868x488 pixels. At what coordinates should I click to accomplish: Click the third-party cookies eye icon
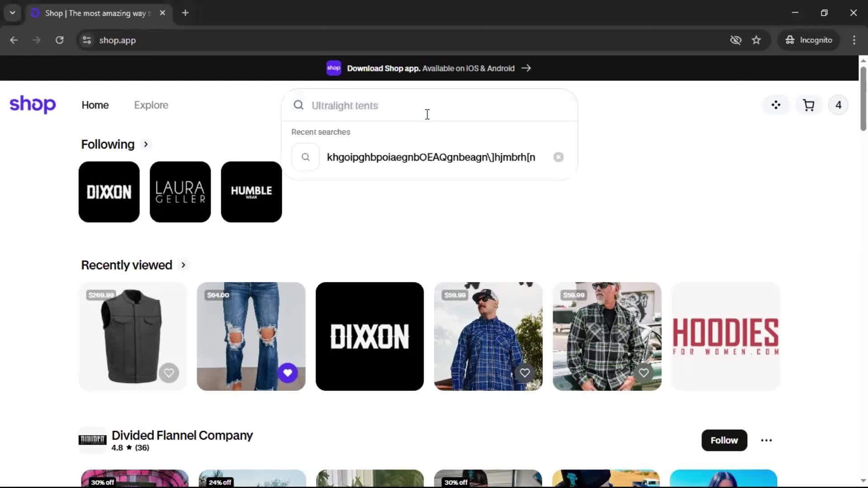pos(736,40)
